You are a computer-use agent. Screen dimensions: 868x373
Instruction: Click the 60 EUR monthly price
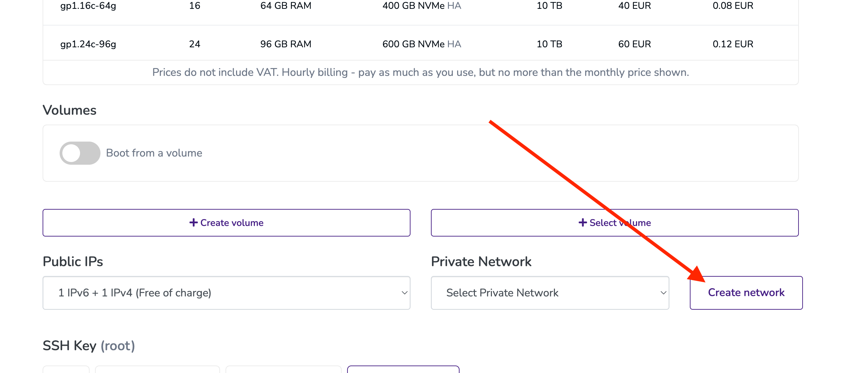tap(634, 44)
